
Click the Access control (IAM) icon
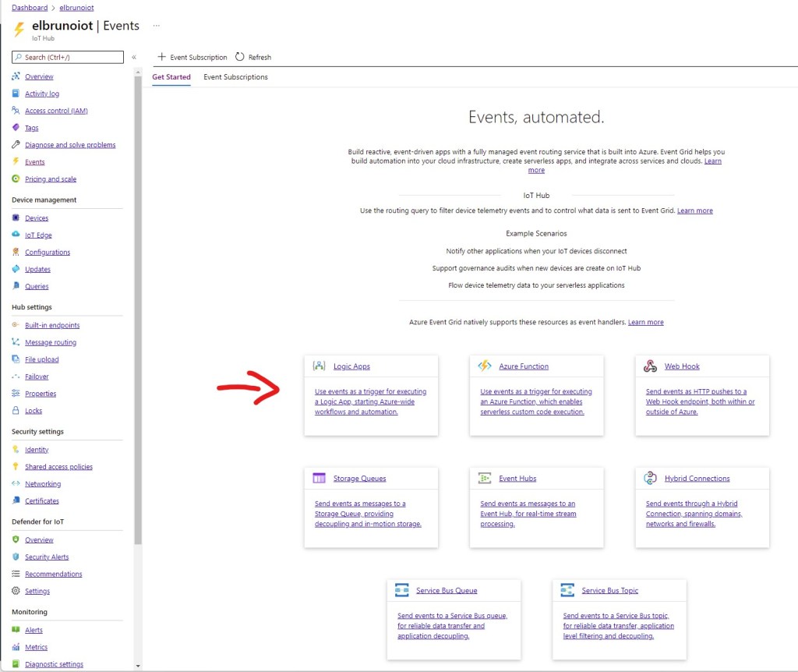16,111
